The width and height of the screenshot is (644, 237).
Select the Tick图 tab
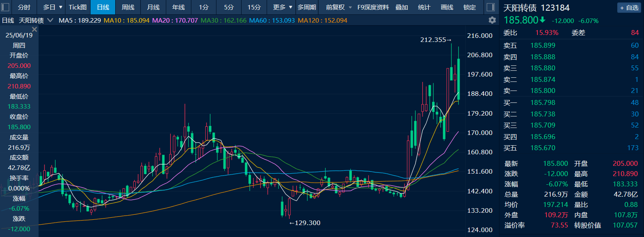78,7
